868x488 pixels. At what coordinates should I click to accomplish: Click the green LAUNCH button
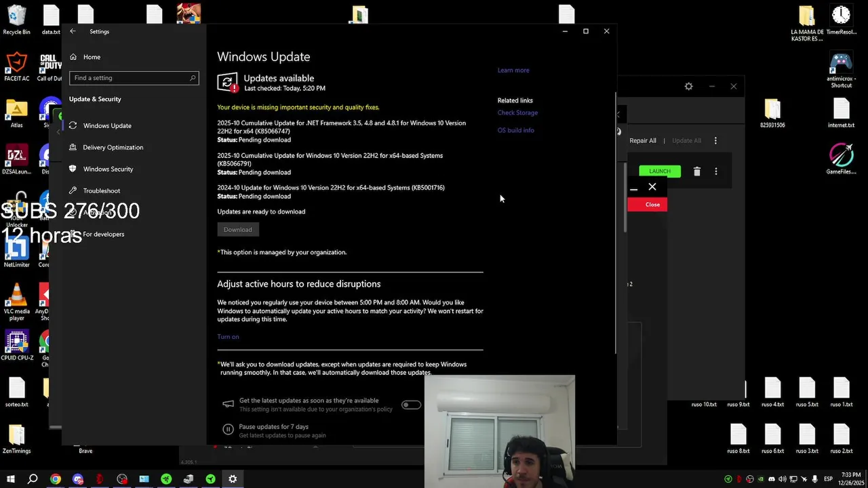click(x=660, y=171)
